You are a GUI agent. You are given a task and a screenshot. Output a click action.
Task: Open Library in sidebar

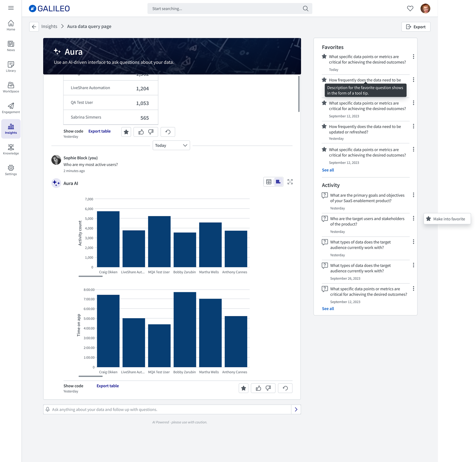[11, 67]
